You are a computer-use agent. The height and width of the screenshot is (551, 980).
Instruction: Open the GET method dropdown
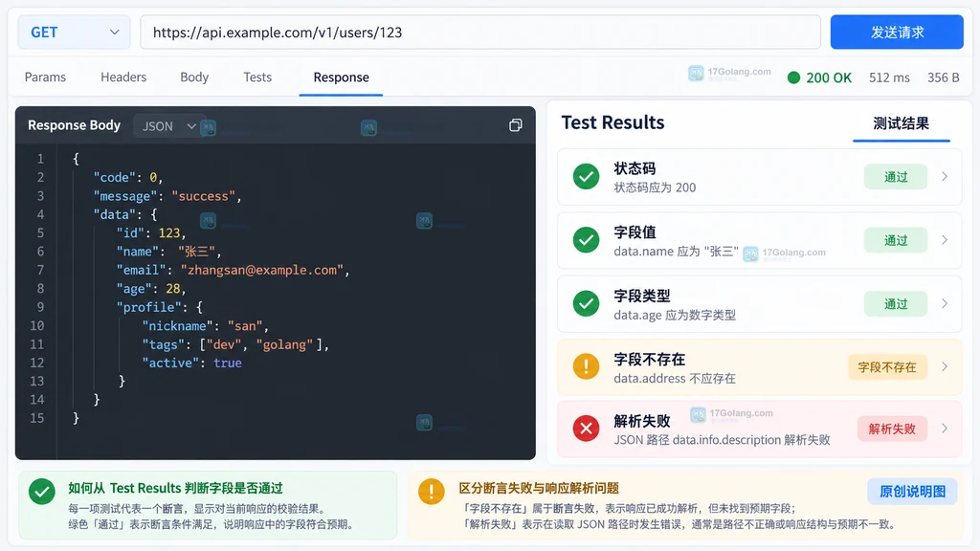(74, 32)
